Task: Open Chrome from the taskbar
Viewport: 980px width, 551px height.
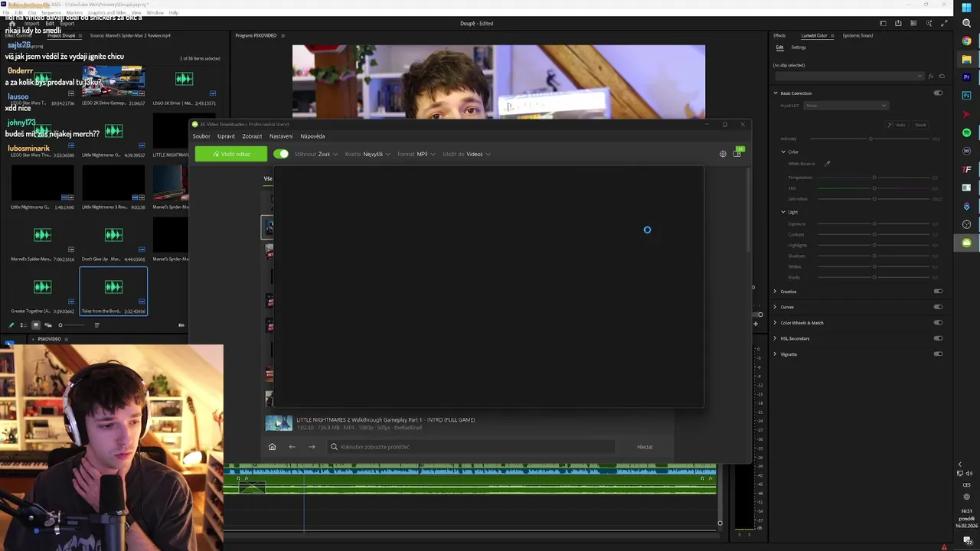Action: pyautogui.click(x=967, y=41)
